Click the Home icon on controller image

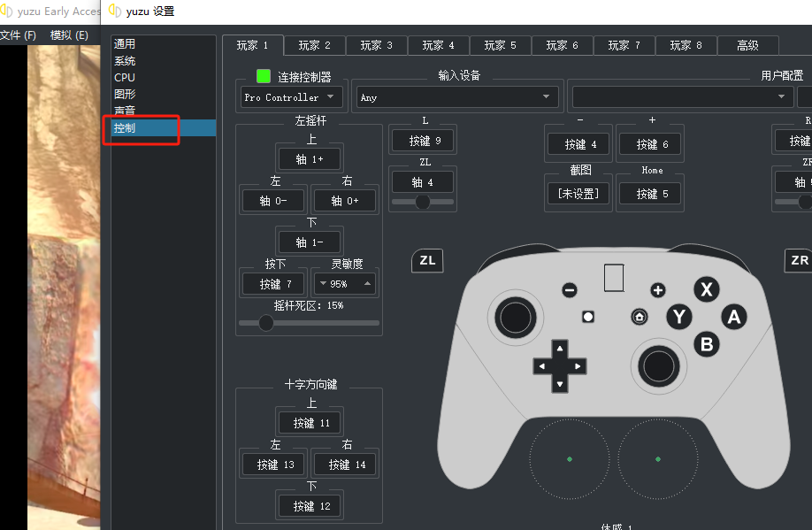click(x=639, y=317)
